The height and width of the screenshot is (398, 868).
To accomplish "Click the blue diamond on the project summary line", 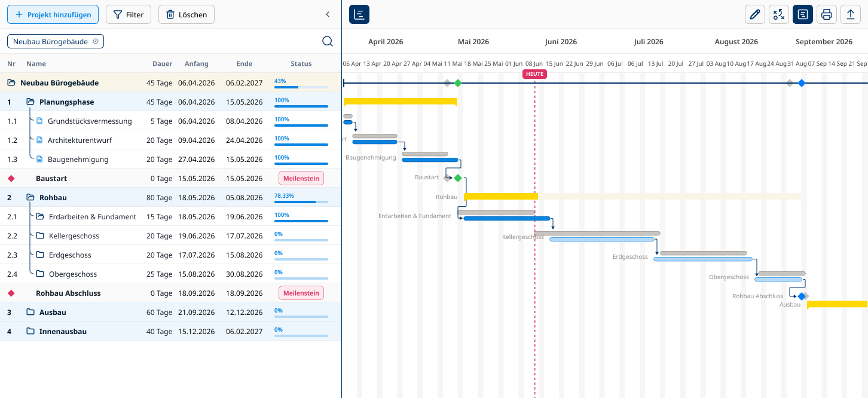I will click(802, 83).
